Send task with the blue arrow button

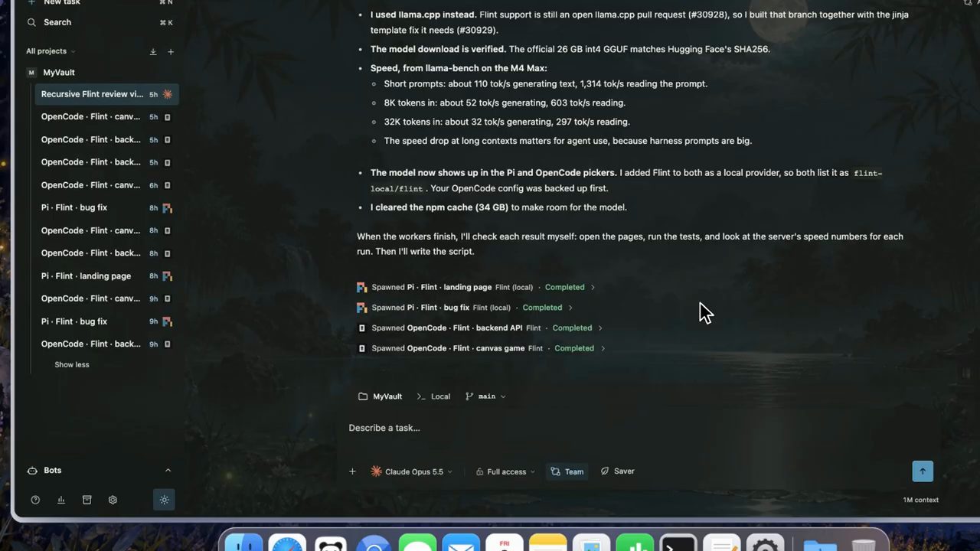[x=923, y=471]
